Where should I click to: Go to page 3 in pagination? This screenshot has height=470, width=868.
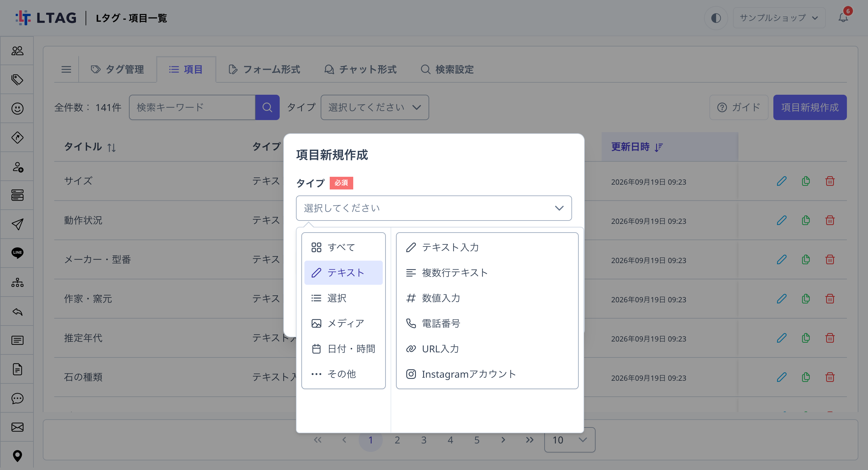423,440
